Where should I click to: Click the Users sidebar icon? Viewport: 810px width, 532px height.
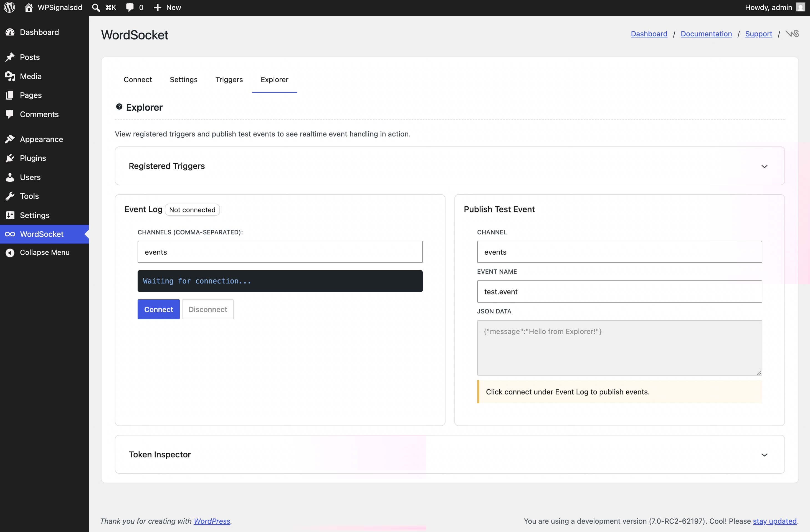point(10,177)
